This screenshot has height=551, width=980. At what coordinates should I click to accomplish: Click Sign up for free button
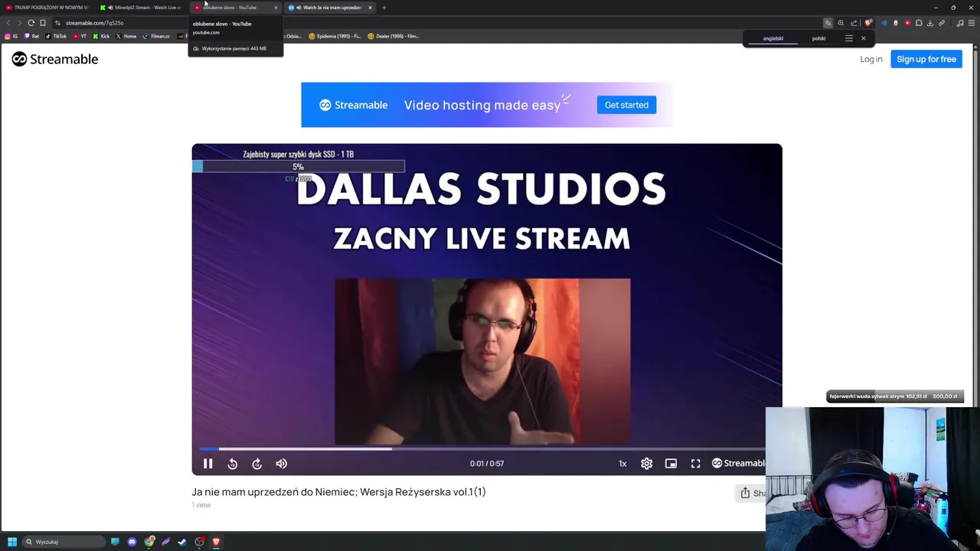926,59
